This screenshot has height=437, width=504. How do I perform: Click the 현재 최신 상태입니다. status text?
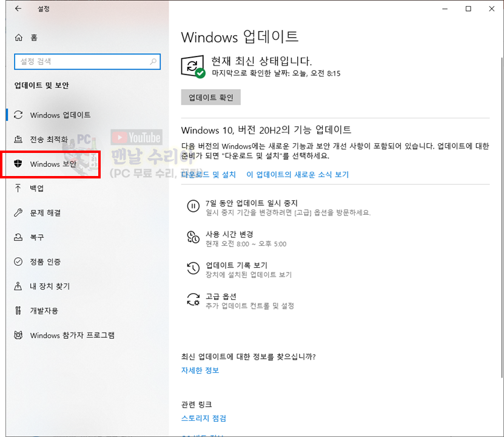pos(261,61)
